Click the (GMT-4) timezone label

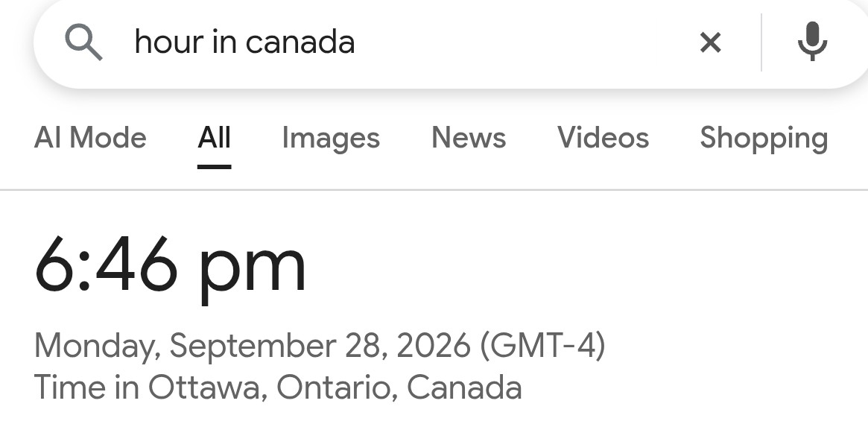point(542,346)
